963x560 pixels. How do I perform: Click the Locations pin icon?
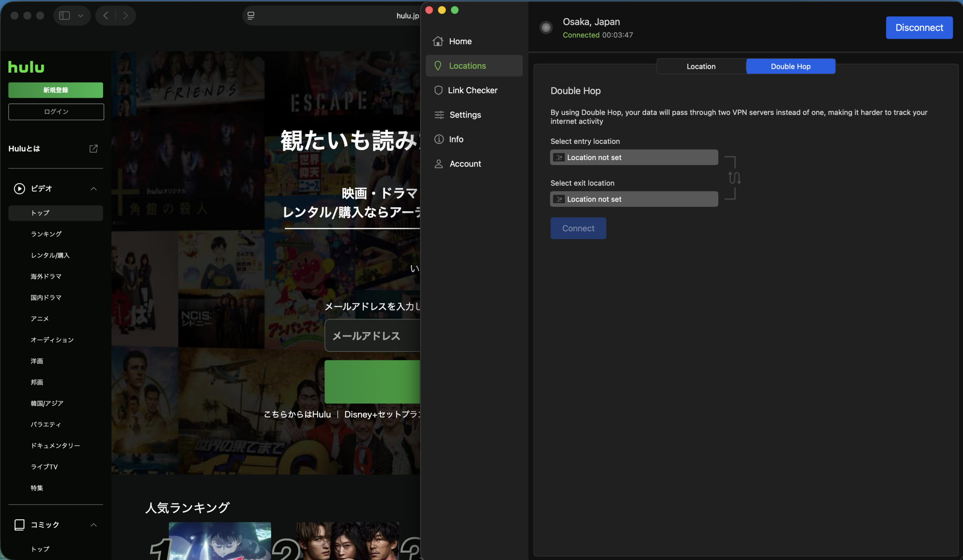coord(438,66)
